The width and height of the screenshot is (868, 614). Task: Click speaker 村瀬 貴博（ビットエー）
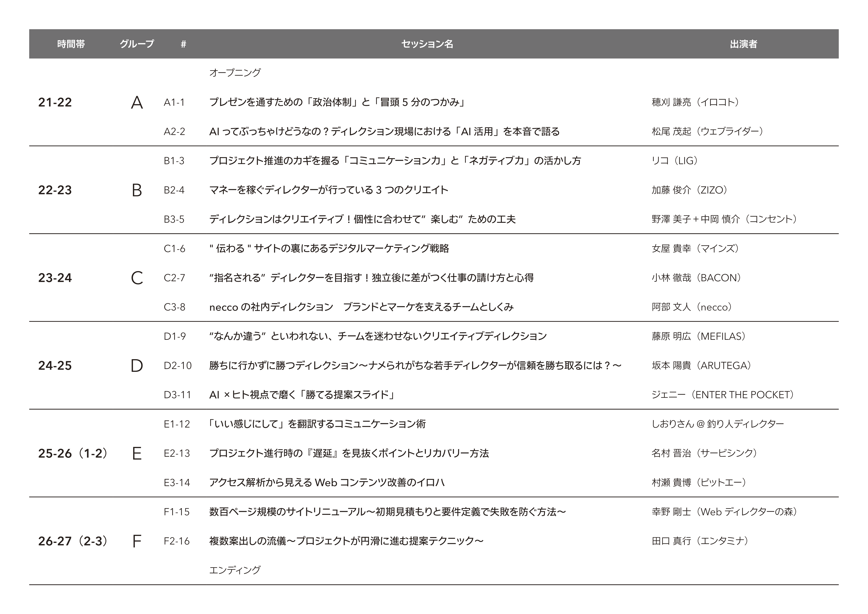(699, 483)
